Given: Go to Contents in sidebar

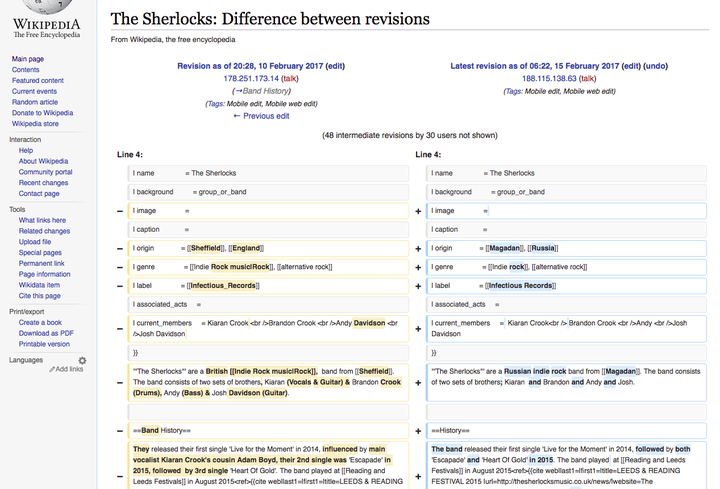Looking at the screenshot, I should [x=25, y=70].
